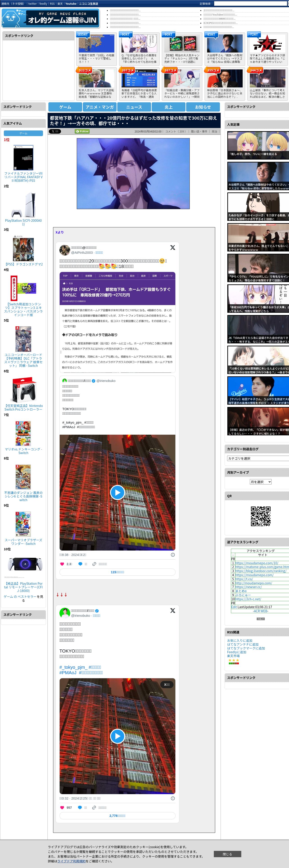
Task: Switch to 炎上 navigation tab
Action: click(x=169, y=107)
